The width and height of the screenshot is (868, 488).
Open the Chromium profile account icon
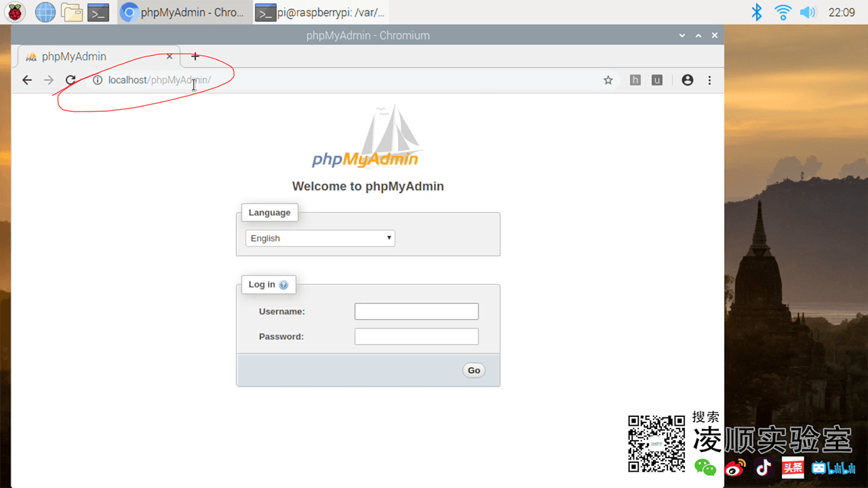(688, 80)
